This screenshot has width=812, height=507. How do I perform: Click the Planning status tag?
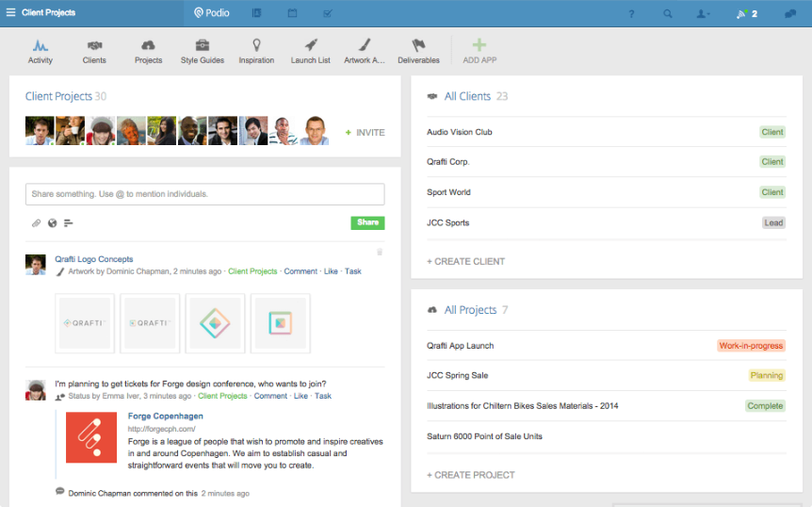767,375
